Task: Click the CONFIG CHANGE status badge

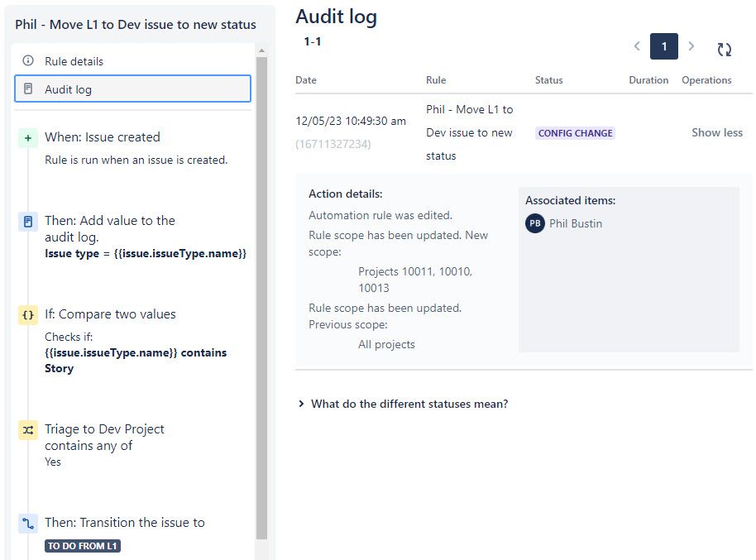Action: [575, 133]
